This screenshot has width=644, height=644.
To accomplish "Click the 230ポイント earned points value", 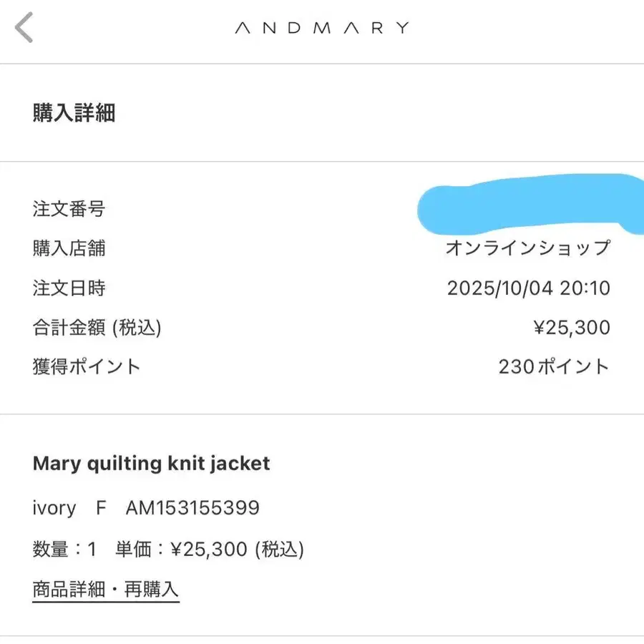I will tap(554, 367).
